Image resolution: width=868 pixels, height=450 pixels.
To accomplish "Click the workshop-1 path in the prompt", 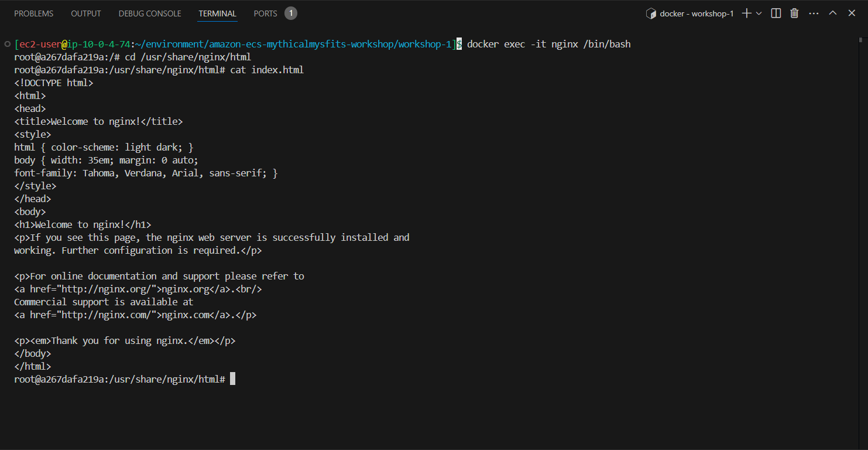I will [426, 44].
